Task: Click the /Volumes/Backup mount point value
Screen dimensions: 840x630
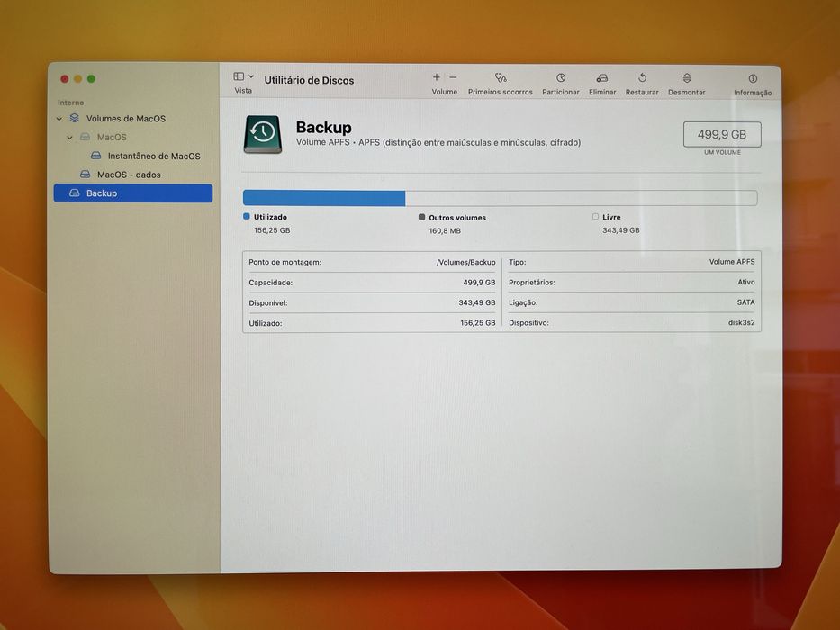Action: tap(465, 262)
